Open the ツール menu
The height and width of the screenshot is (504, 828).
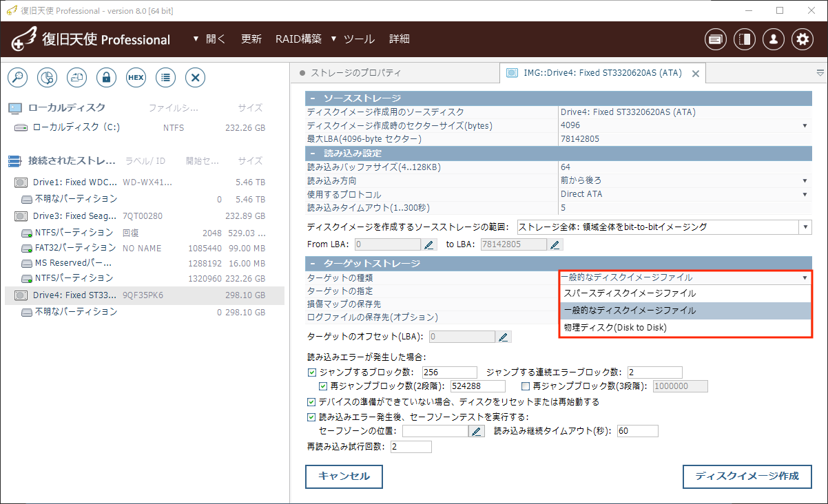[353, 39]
